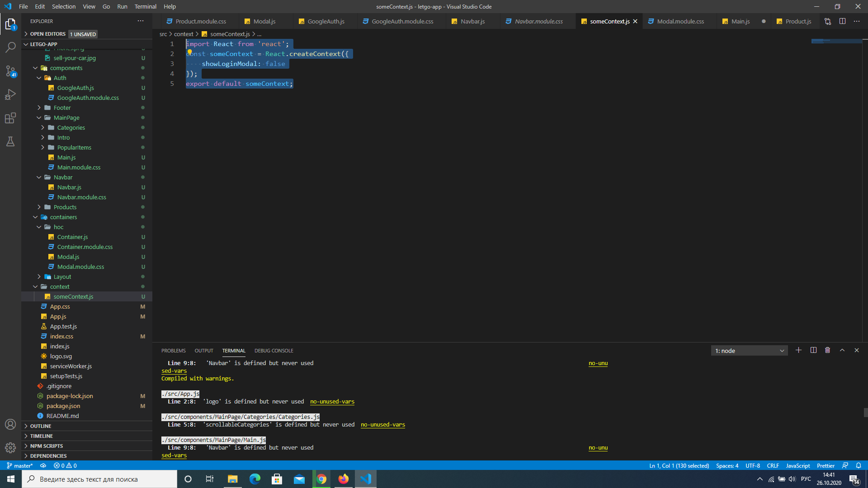Expand the Footer folder
The width and height of the screenshot is (868, 488).
pos(62,108)
